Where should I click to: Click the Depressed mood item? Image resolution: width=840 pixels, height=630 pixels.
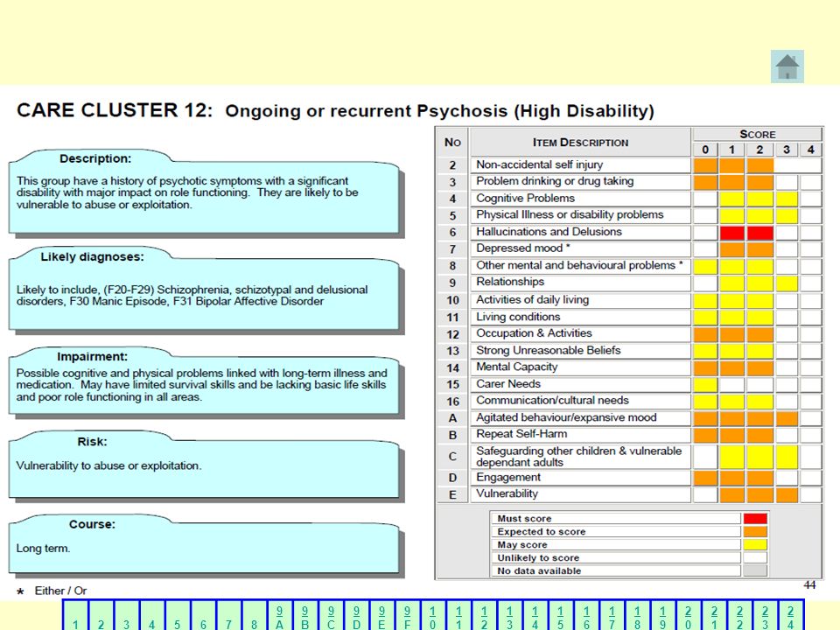coord(581,248)
